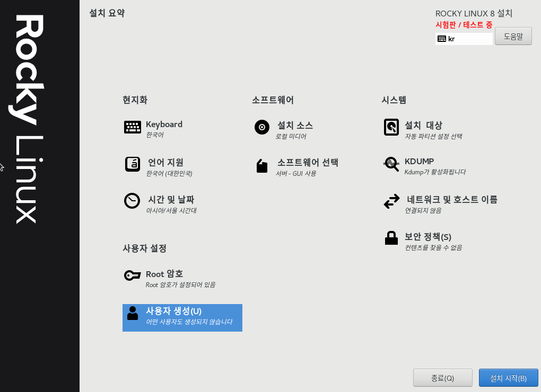Viewport: 541px width, 392px height.
Task: Open 시간 및 날짜 settings
Action: tap(171, 200)
